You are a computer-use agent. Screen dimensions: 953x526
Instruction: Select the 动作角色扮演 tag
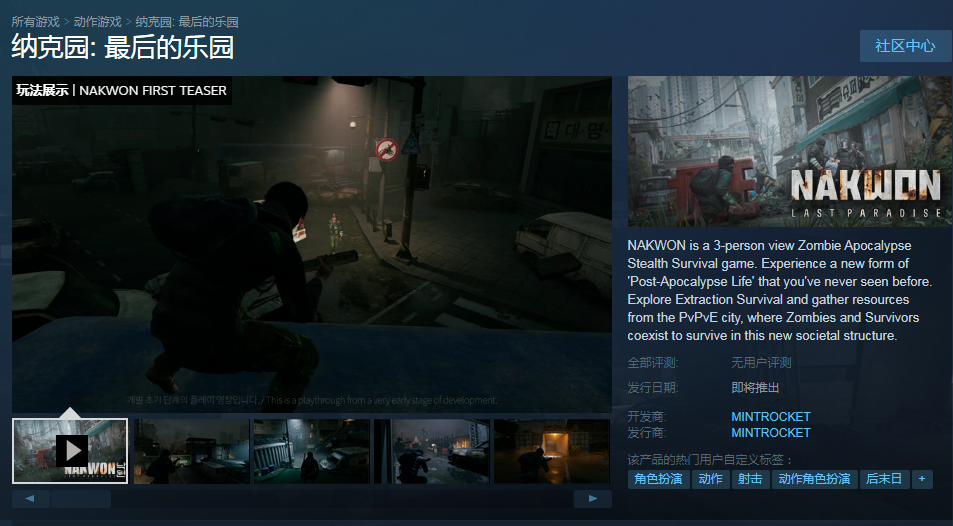[x=814, y=479]
